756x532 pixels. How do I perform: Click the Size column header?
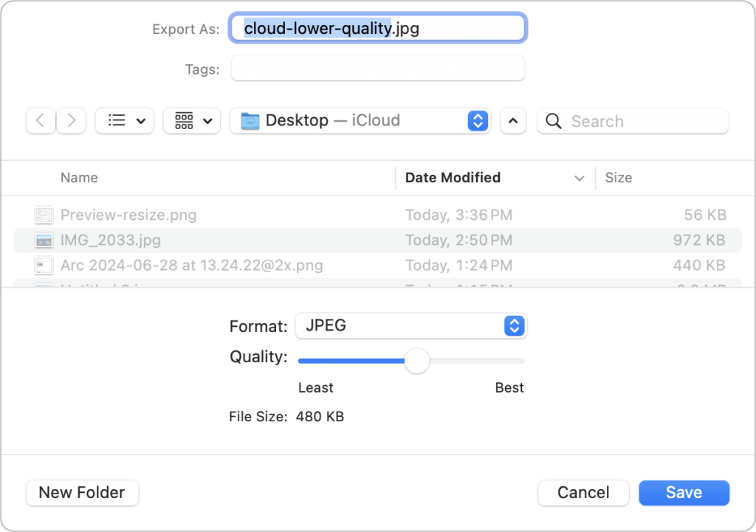(x=619, y=178)
